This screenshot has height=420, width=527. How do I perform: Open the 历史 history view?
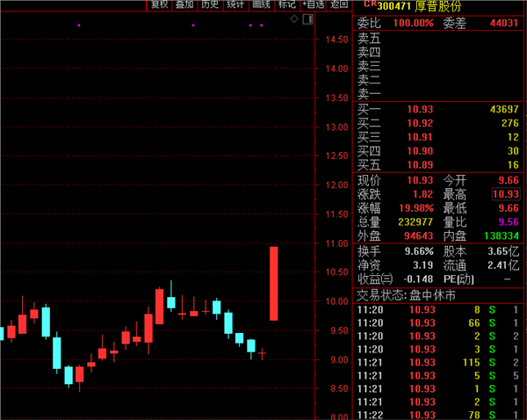[x=210, y=5]
